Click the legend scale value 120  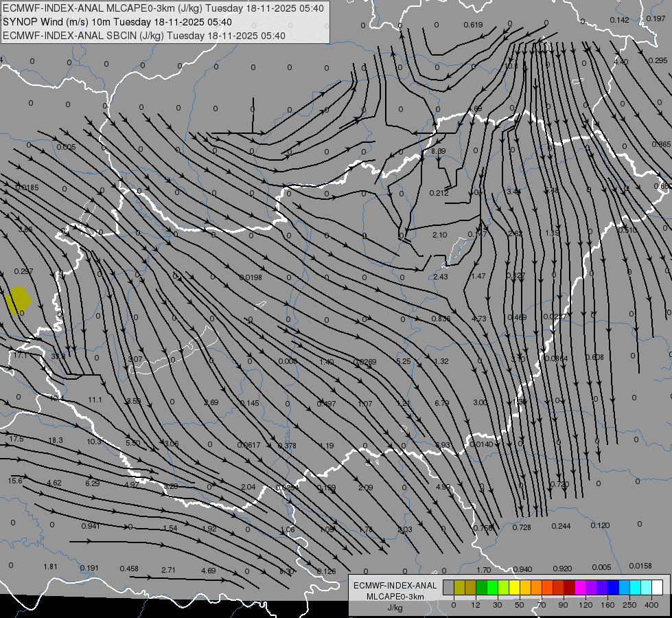click(586, 605)
